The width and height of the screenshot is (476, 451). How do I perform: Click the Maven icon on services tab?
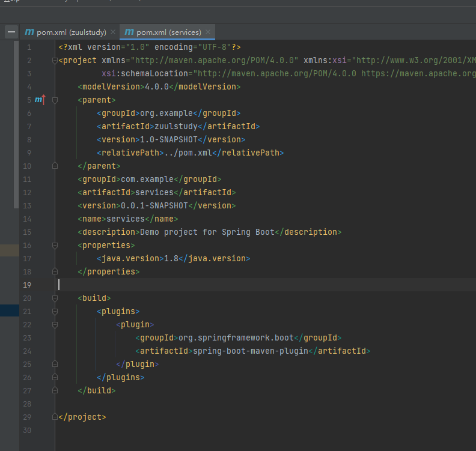pyautogui.click(x=129, y=32)
